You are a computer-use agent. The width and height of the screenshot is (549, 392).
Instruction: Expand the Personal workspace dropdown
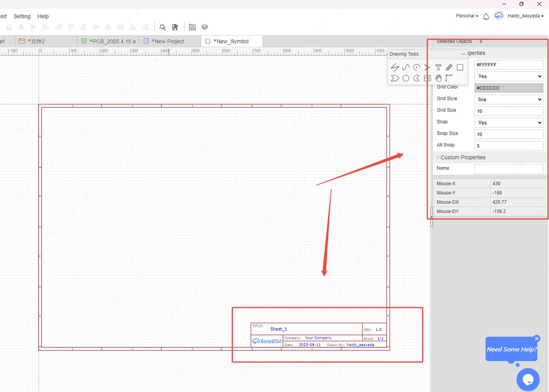(467, 16)
